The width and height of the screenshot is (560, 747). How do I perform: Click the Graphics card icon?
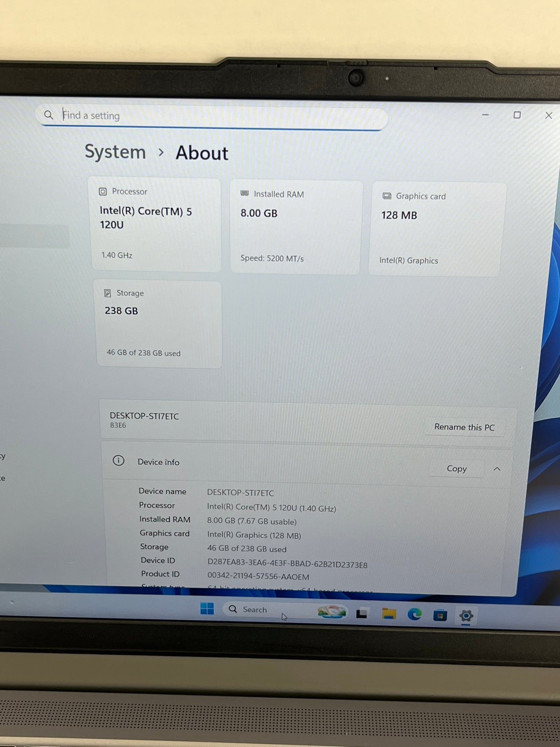point(387,196)
